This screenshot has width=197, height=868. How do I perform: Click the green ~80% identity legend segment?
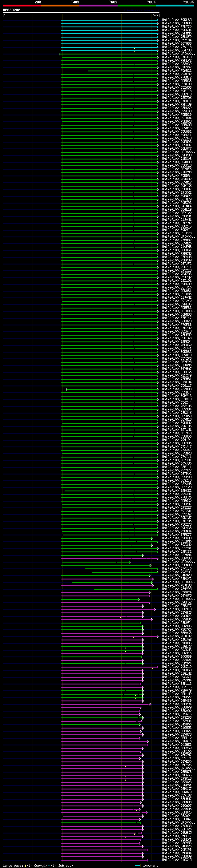click(137, 6)
